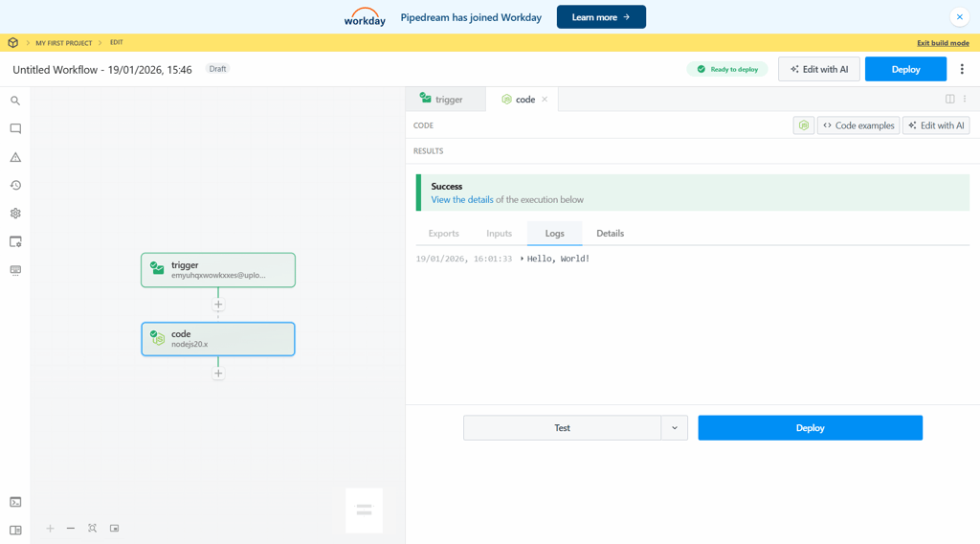The image size is (980, 544).
Task: Click the top-right blue Deploy button
Action: point(905,69)
